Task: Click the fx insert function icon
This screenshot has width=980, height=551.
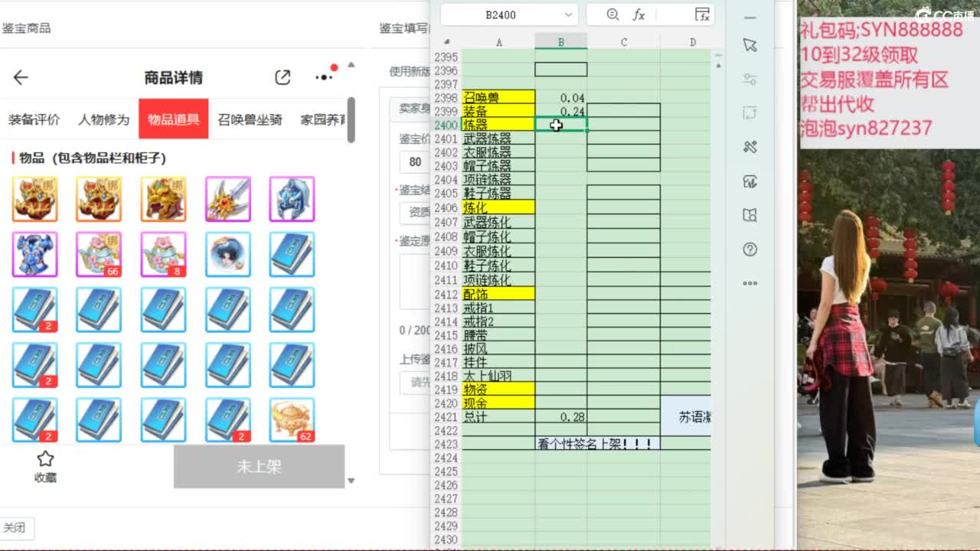Action: click(x=639, y=15)
